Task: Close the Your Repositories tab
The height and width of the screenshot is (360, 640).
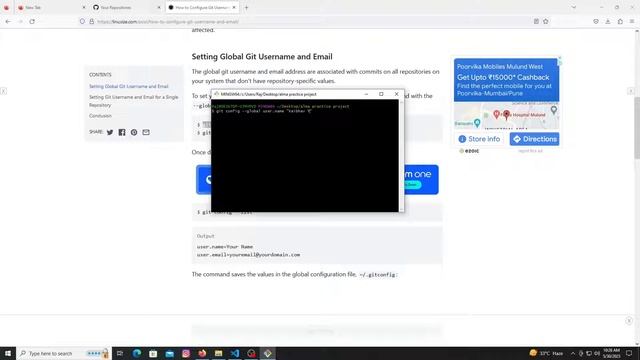Action: click(x=159, y=7)
